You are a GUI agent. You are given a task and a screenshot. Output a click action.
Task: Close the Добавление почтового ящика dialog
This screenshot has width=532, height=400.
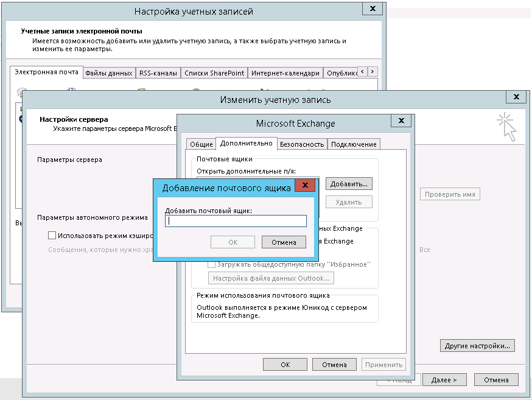point(305,185)
